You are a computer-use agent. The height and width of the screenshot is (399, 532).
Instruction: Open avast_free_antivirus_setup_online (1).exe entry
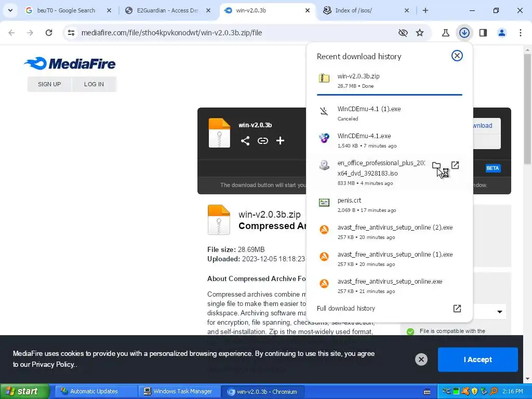[390, 259]
